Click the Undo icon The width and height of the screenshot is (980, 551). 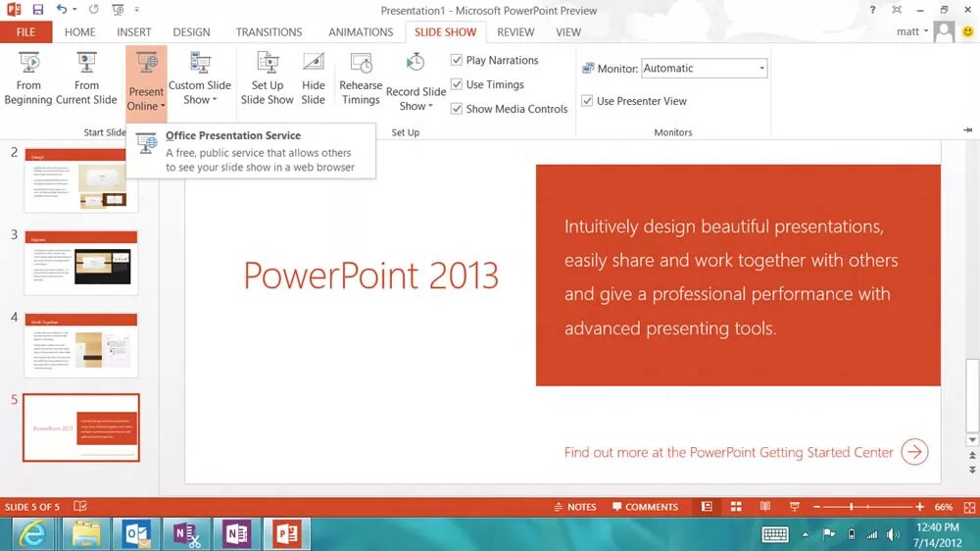(61, 10)
